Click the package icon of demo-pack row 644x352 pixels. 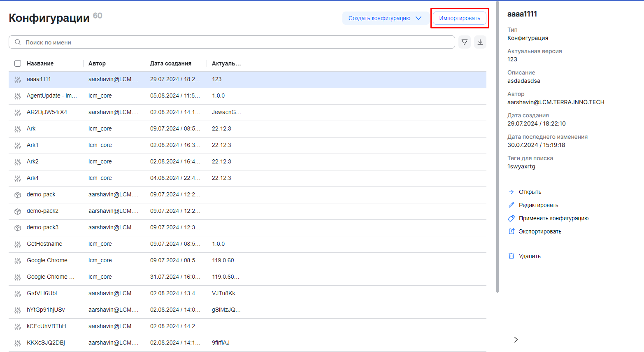[18, 195]
